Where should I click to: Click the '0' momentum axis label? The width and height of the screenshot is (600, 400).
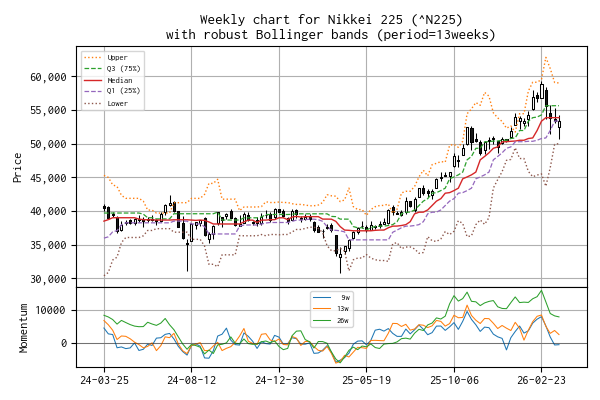pyautogui.click(x=64, y=343)
